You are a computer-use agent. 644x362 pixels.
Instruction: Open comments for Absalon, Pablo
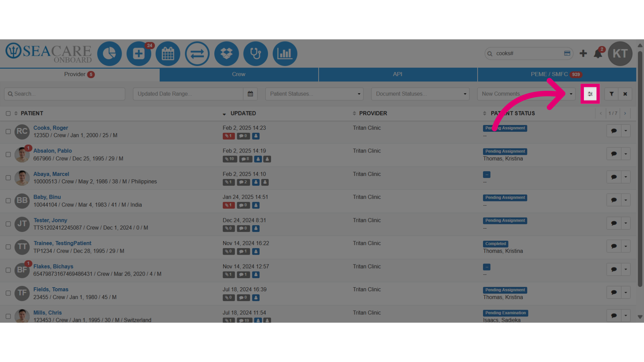(614, 154)
